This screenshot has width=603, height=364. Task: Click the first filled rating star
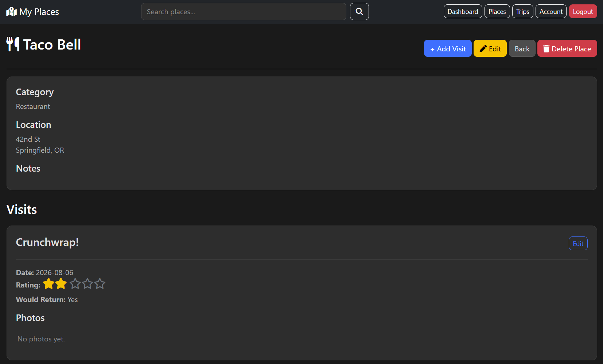click(48, 283)
